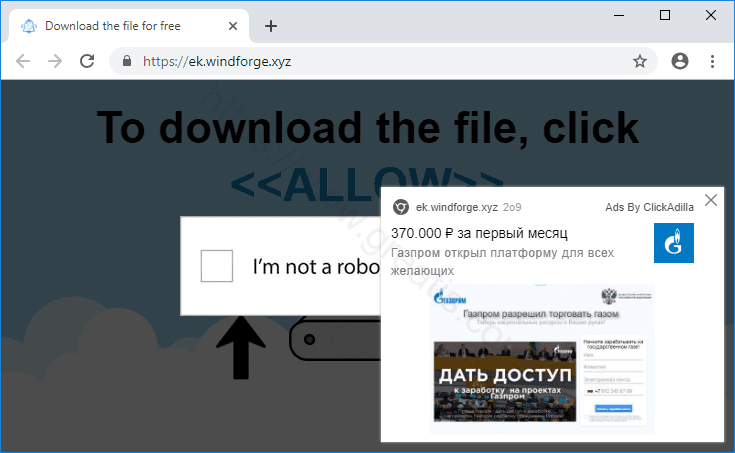Dismiss the notification popup with X

click(711, 200)
